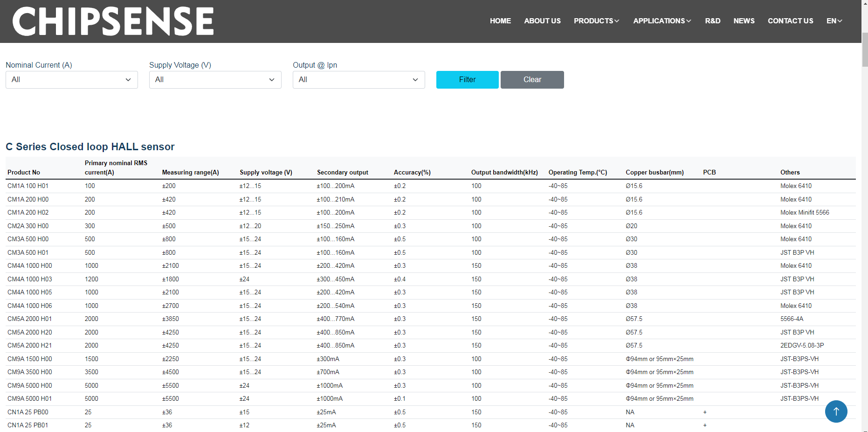
Task: Open the Supply Voltage (V) dropdown
Action: (215, 80)
